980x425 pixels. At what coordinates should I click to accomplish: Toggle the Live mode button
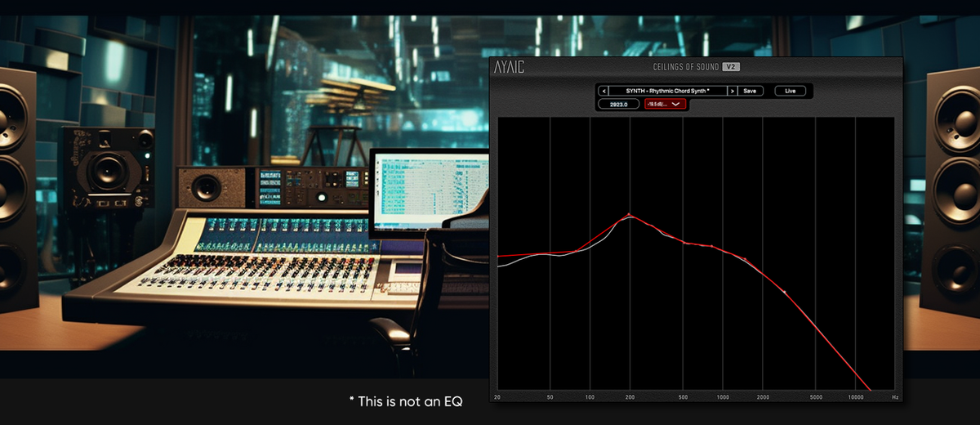pyautogui.click(x=790, y=91)
